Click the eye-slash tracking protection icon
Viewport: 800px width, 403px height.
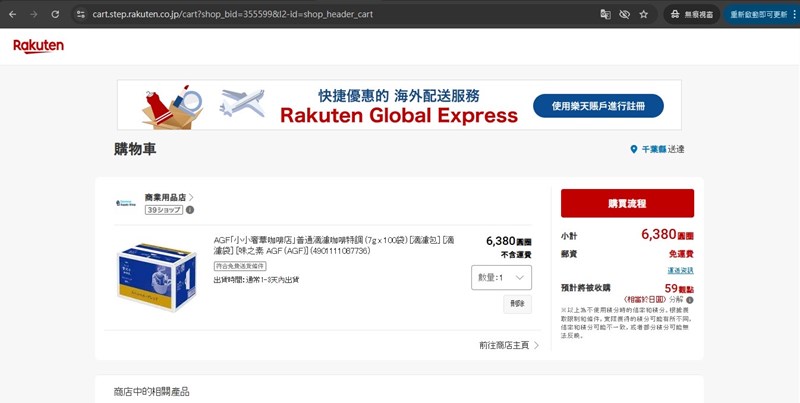click(x=624, y=14)
